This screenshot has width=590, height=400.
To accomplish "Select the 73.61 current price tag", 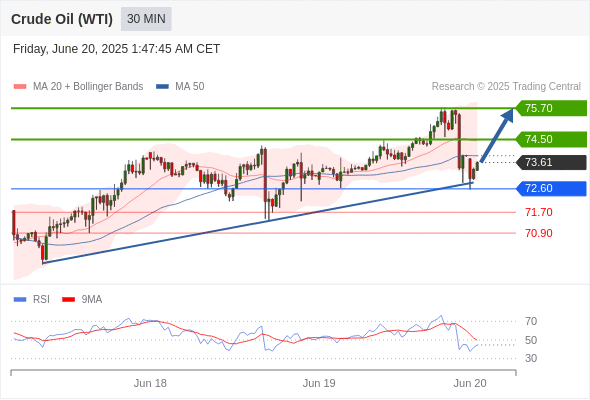I will point(551,163).
